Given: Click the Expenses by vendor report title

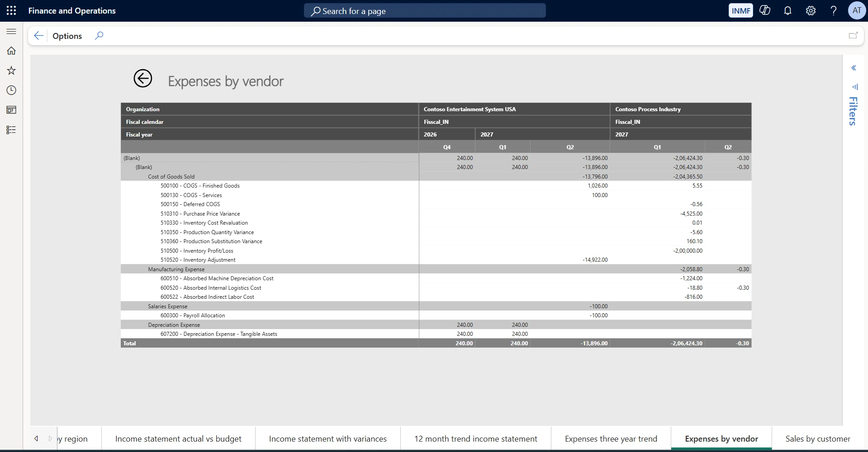Looking at the screenshot, I should coord(226,81).
